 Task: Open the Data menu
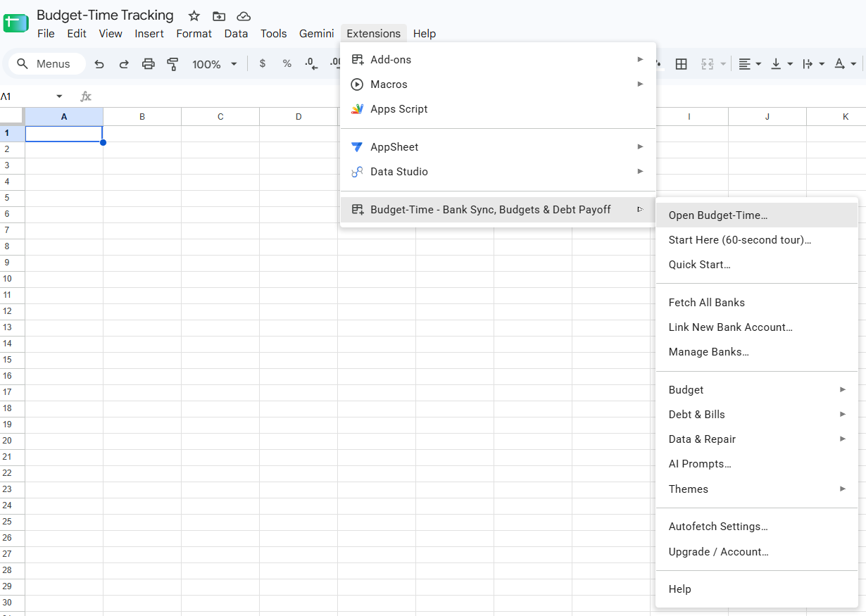click(x=236, y=34)
